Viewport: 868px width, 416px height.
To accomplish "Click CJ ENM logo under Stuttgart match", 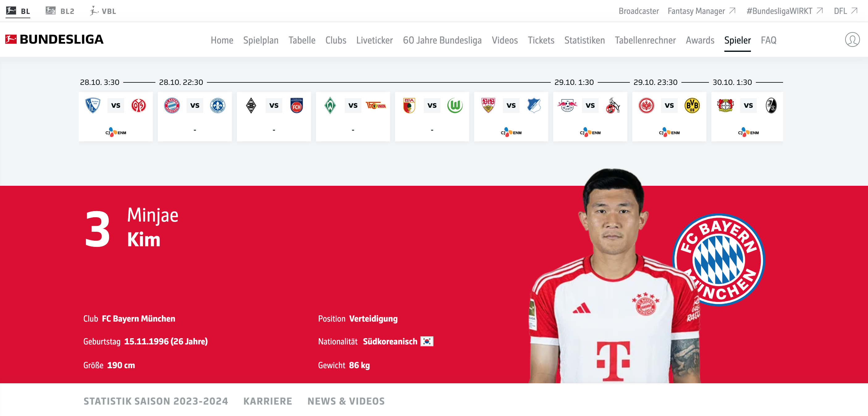I will click(511, 132).
